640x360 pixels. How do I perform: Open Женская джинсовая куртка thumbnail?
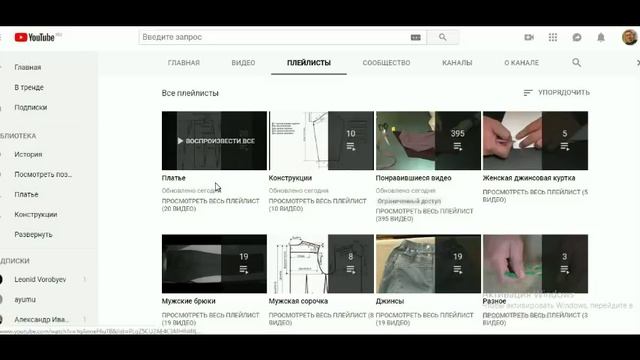536,141
